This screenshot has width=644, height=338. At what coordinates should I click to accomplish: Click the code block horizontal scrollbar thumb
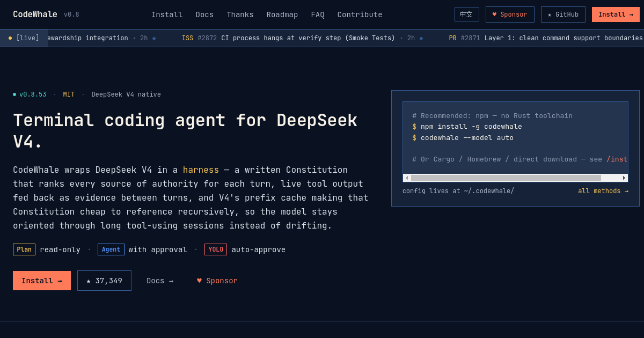click(x=506, y=178)
